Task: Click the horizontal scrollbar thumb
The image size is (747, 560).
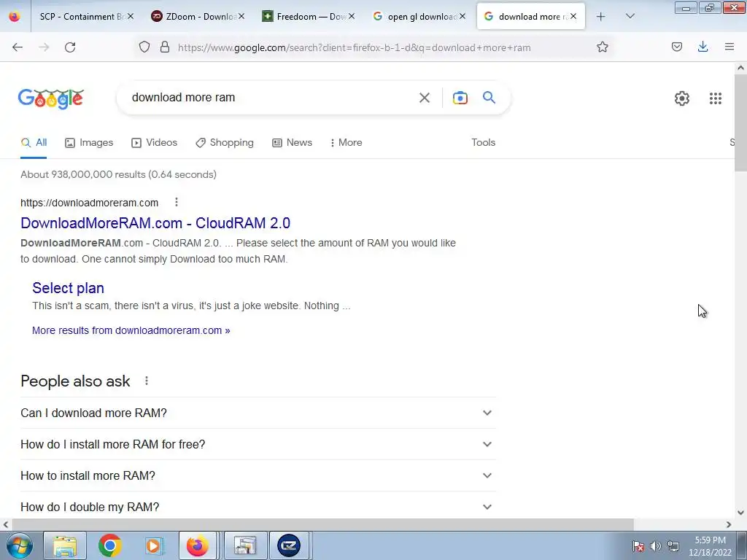Action: pos(322,525)
